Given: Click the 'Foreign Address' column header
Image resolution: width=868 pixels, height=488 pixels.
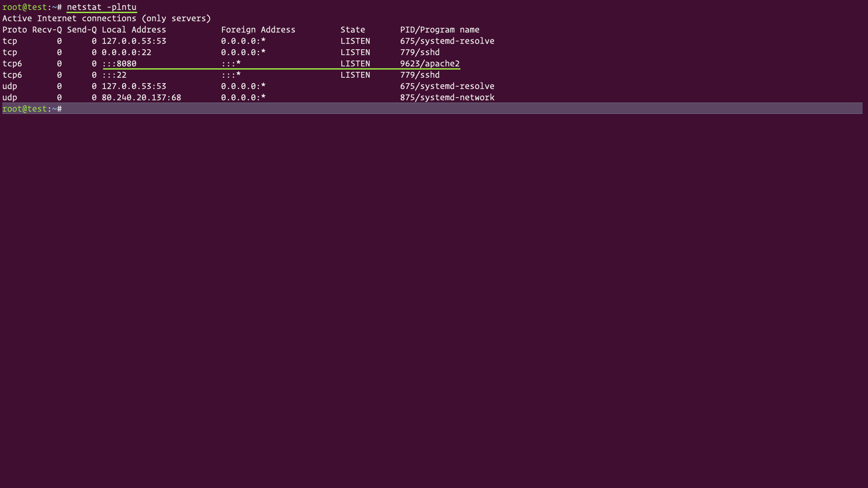Looking at the screenshot, I should pos(258,30).
